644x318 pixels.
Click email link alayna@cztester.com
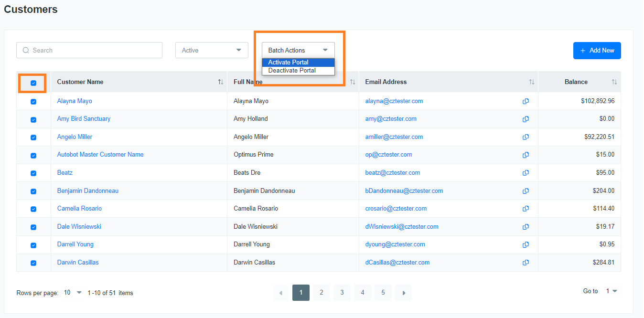tap(394, 101)
